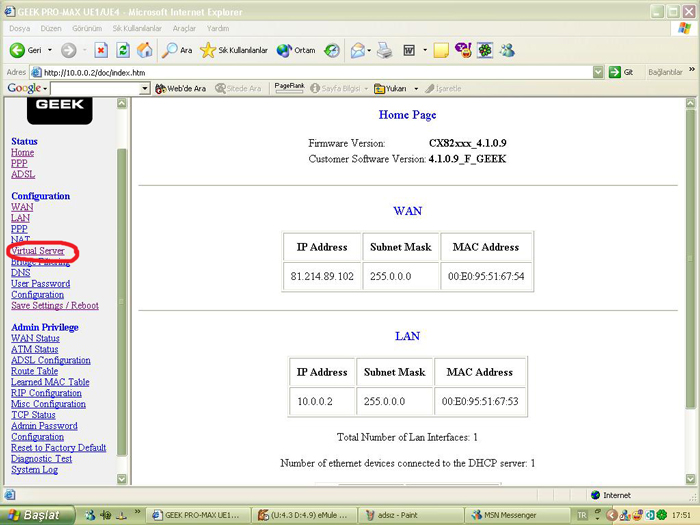
Task: Open the DNS configuration link
Action: coord(21,273)
